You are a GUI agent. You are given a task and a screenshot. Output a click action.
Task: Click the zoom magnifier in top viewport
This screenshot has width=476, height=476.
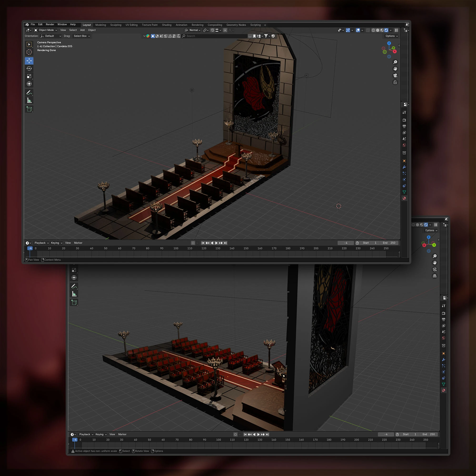point(395,62)
